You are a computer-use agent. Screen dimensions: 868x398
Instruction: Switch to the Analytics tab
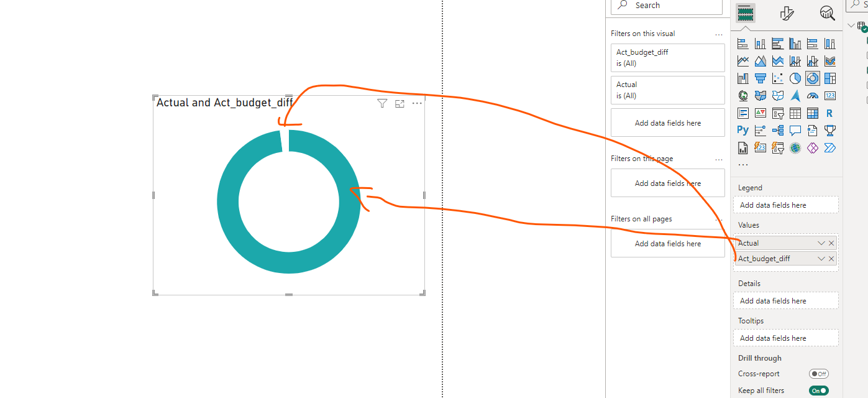coord(828,13)
